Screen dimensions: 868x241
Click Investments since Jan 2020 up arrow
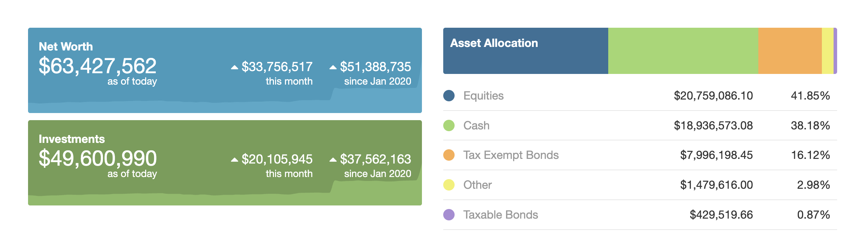click(333, 160)
